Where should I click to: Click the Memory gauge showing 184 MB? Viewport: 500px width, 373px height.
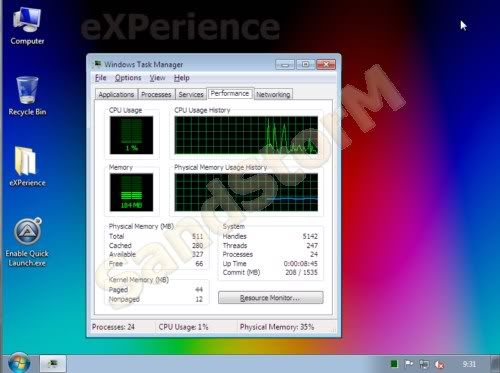tap(131, 192)
